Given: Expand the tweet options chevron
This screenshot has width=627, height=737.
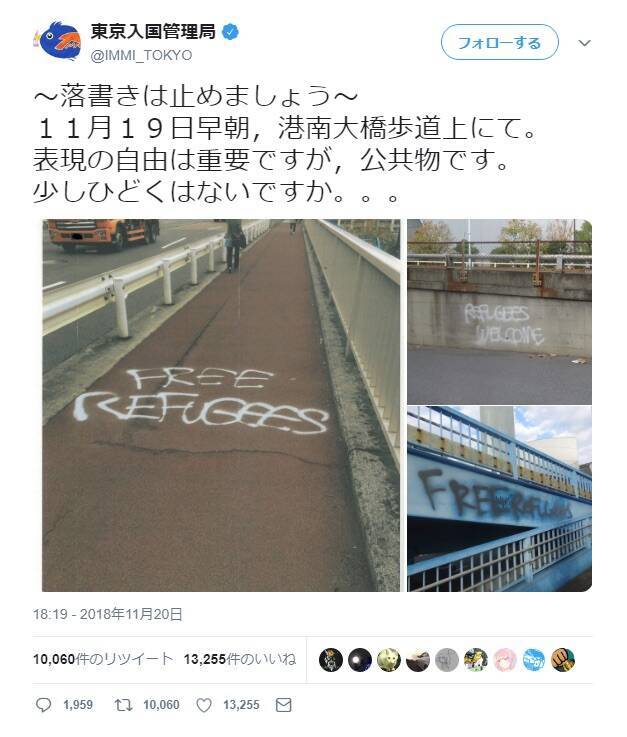Looking at the screenshot, I should (584, 43).
